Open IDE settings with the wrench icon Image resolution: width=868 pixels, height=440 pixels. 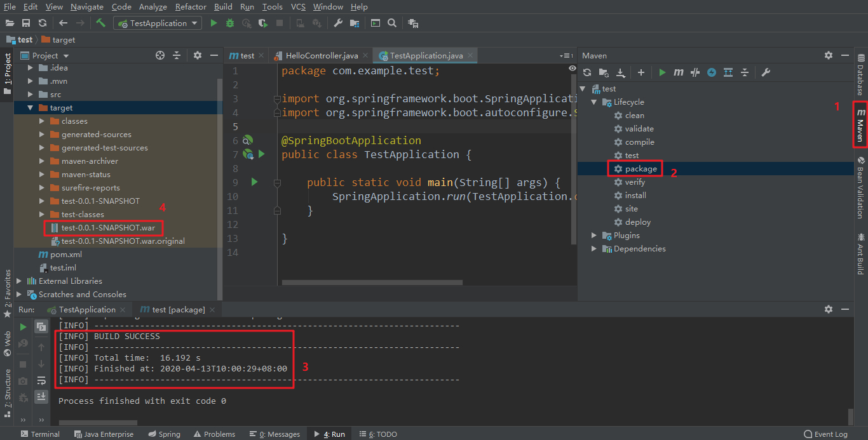(338, 23)
